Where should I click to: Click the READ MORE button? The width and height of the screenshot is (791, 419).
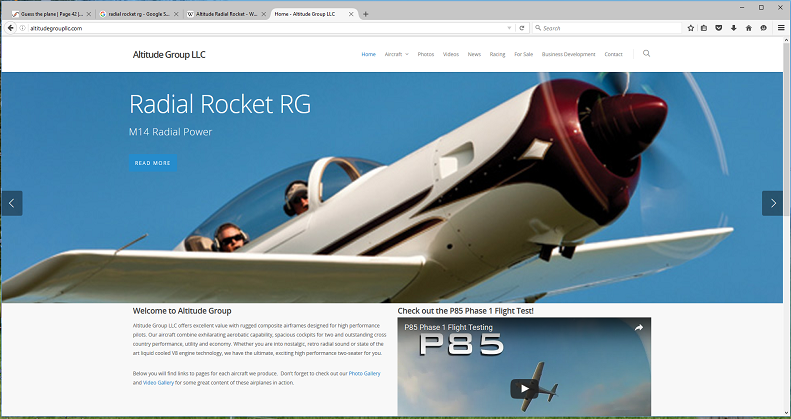(153, 163)
